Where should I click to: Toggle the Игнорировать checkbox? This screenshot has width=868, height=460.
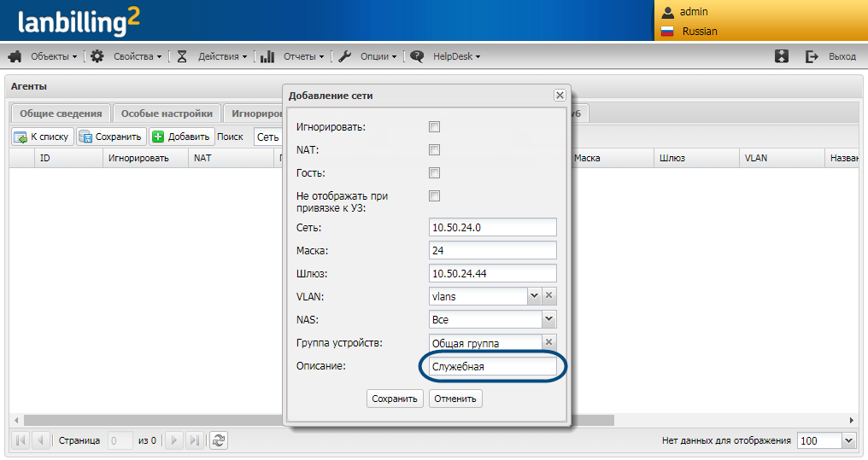[435, 126]
